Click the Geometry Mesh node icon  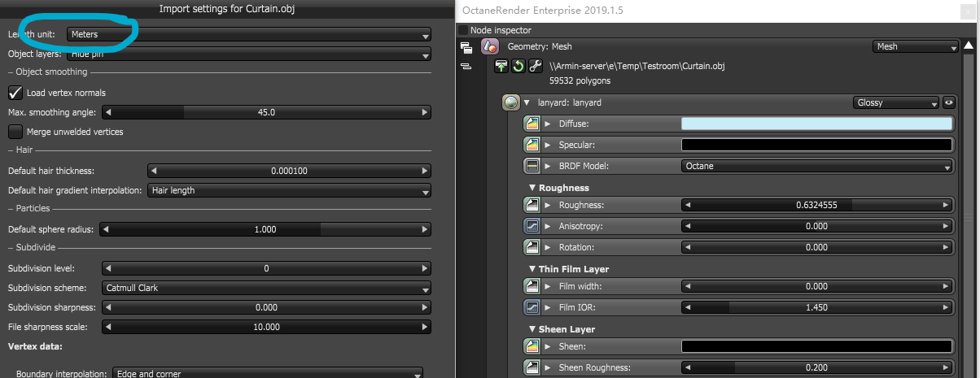(490, 47)
